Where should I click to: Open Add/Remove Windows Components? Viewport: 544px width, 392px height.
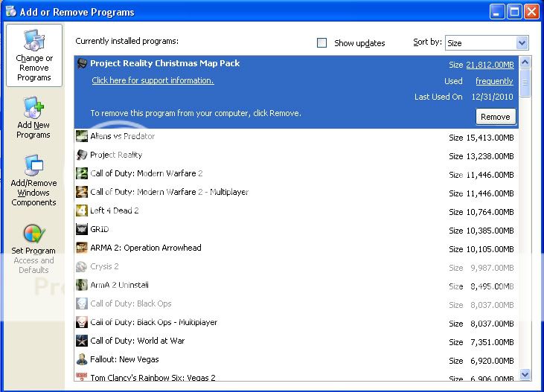pos(33,181)
